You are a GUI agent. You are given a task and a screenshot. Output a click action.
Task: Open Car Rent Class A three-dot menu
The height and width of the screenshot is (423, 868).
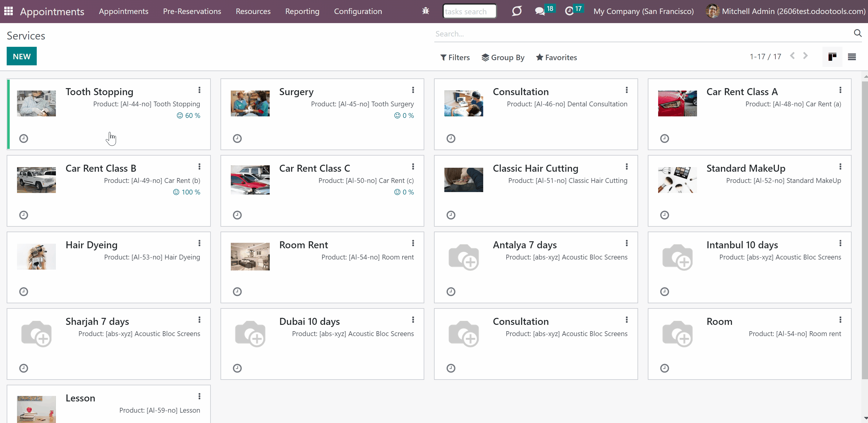pyautogui.click(x=840, y=90)
